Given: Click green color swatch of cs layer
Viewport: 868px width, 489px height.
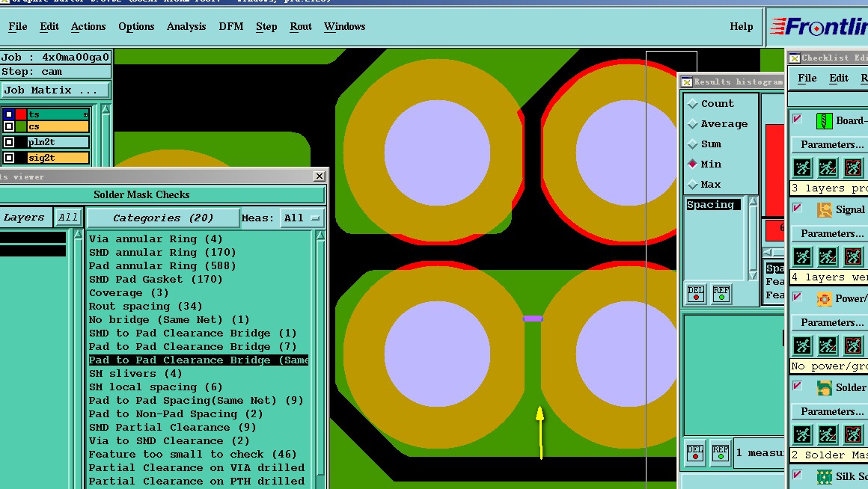Looking at the screenshot, I should [21, 126].
